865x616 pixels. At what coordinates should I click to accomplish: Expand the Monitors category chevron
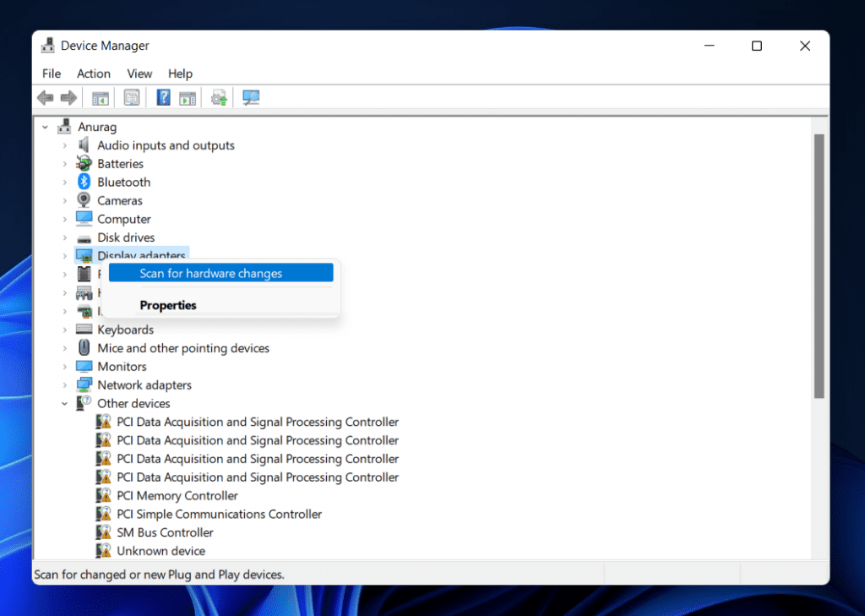(65, 366)
